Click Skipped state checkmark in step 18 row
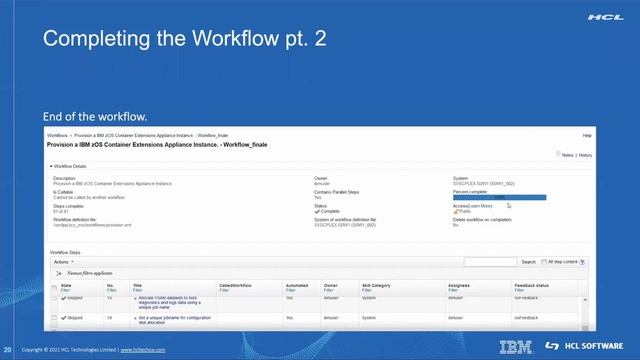 pyautogui.click(x=64, y=298)
